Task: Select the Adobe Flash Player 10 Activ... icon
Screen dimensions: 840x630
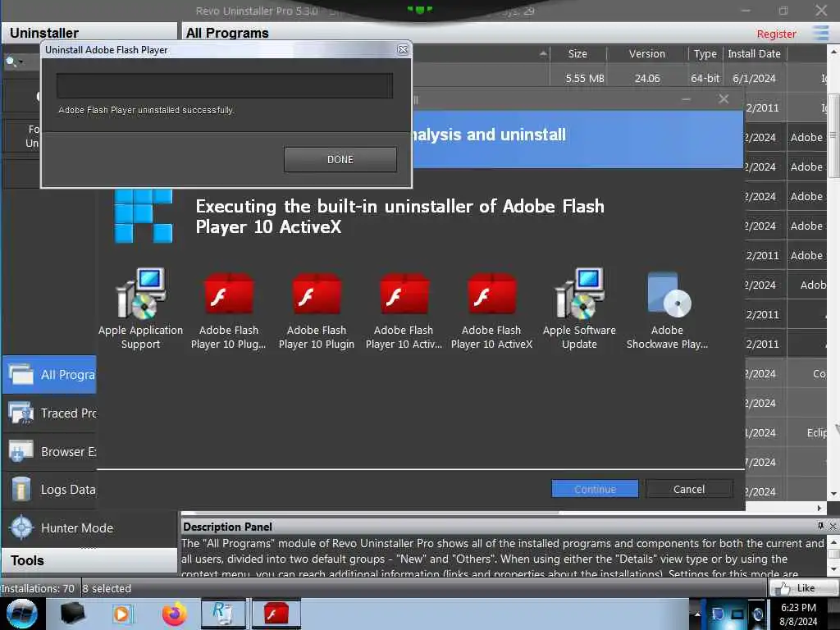Action: (x=404, y=311)
